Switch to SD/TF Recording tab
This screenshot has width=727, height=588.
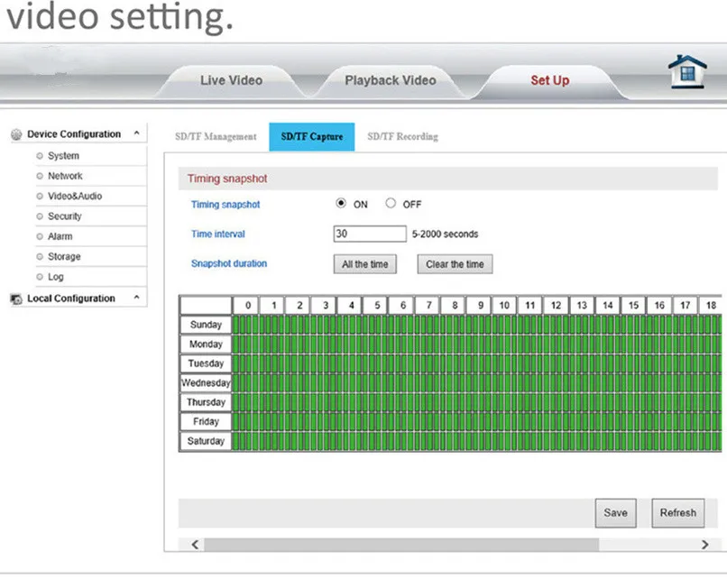(x=402, y=136)
